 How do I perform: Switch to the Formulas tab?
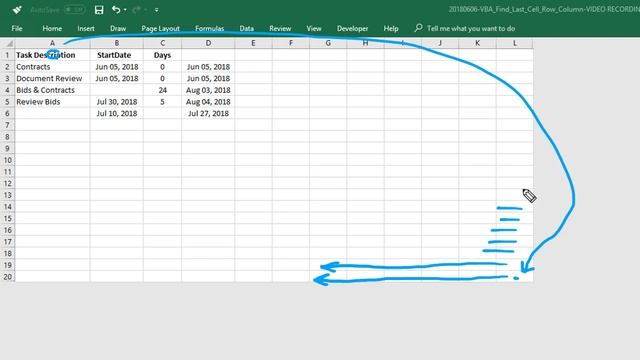click(209, 28)
